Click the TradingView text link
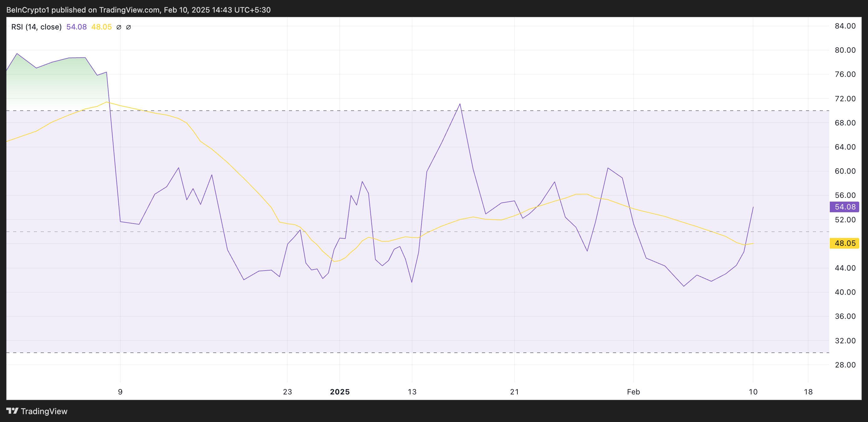This screenshot has width=868, height=422. (x=44, y=411)
